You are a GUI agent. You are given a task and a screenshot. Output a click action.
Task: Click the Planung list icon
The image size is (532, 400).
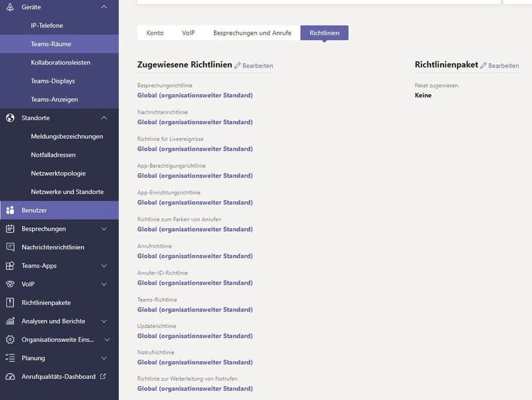10,358
